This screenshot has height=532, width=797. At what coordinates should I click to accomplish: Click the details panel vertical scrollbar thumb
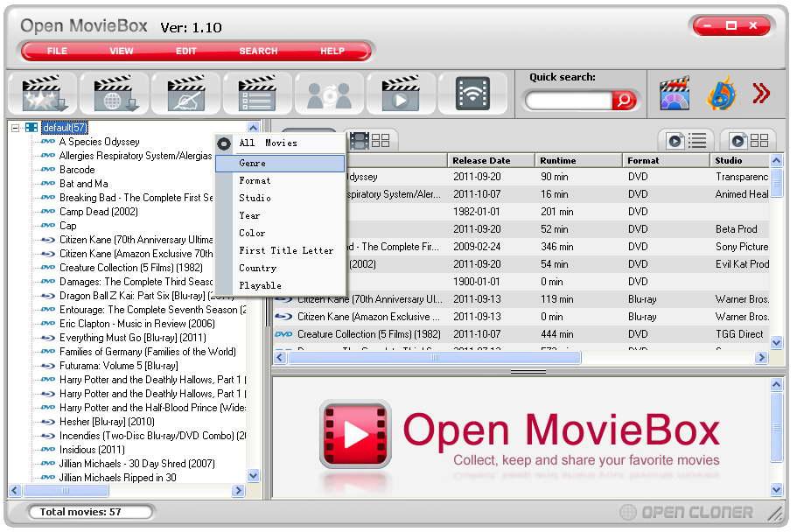point(776,427)
